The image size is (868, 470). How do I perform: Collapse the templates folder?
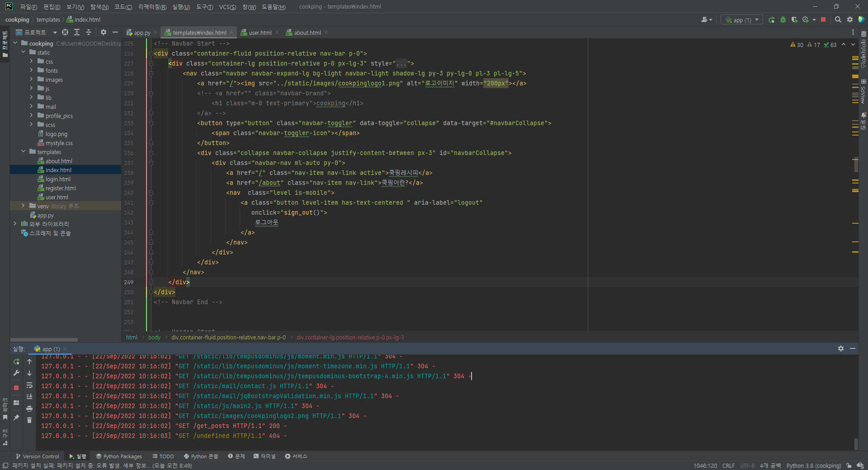(x=23, y=152)
